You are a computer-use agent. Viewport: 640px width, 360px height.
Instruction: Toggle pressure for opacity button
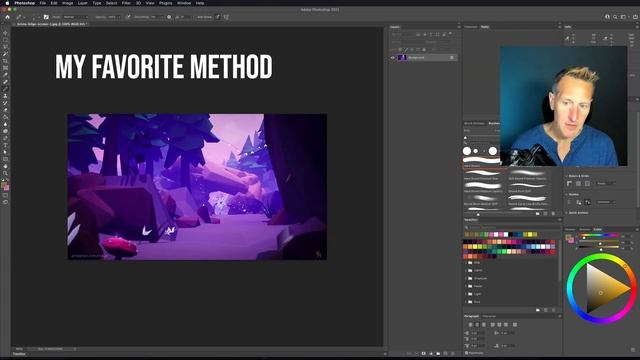tap(128, 17)
